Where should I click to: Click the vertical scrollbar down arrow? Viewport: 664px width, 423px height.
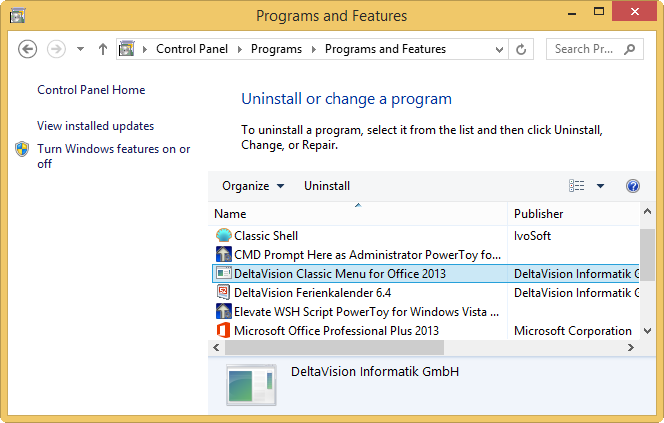[647, 331]
